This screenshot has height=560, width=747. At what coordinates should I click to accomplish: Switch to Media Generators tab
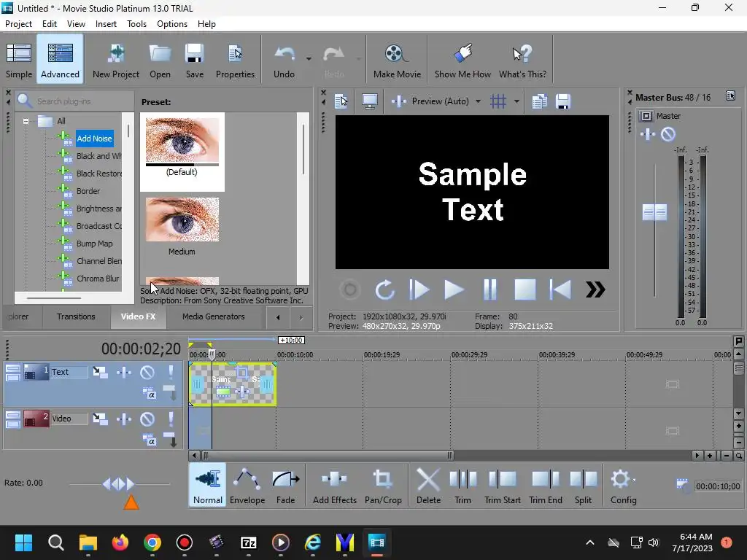(214, 316)
